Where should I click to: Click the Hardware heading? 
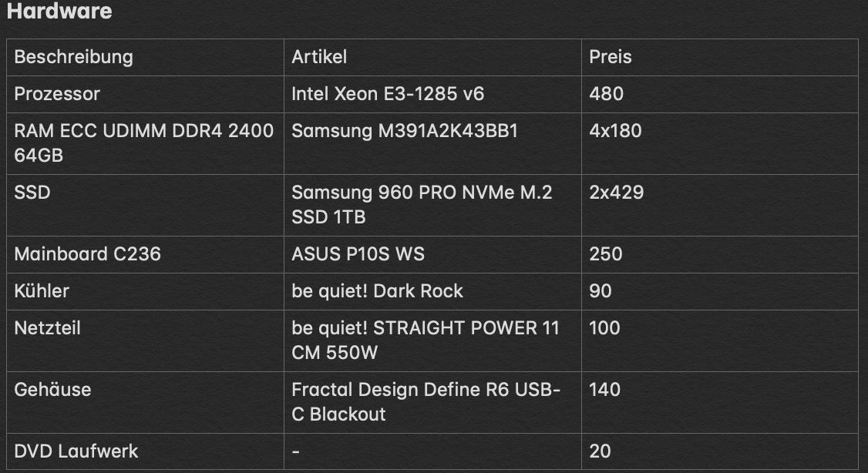[59, 12]
